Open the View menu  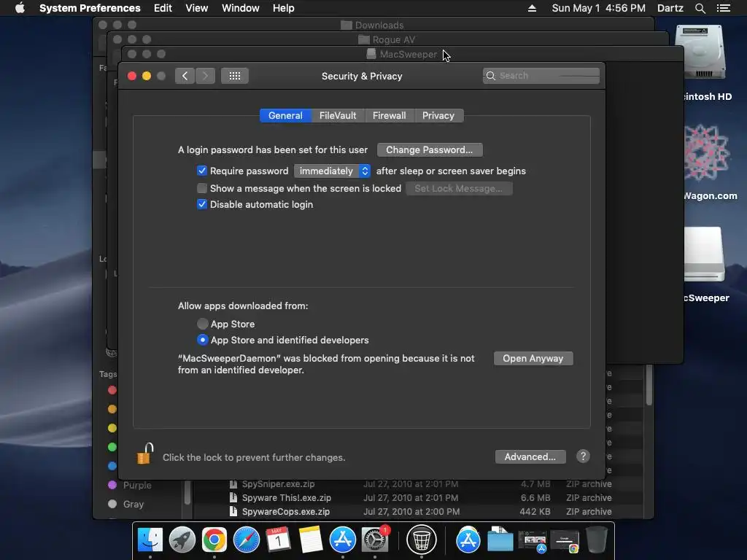197,8
